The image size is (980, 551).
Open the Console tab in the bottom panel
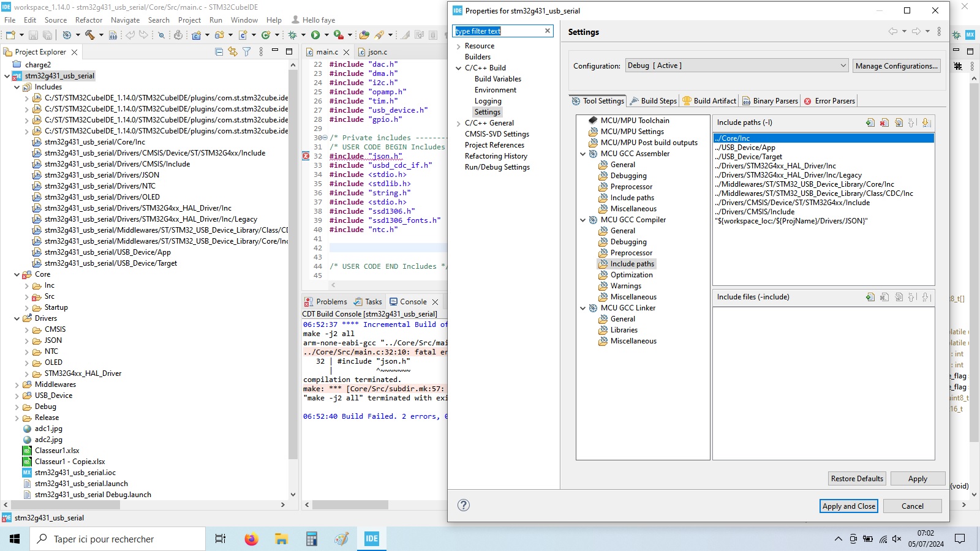pyautogui.click(x=413, y=301)
